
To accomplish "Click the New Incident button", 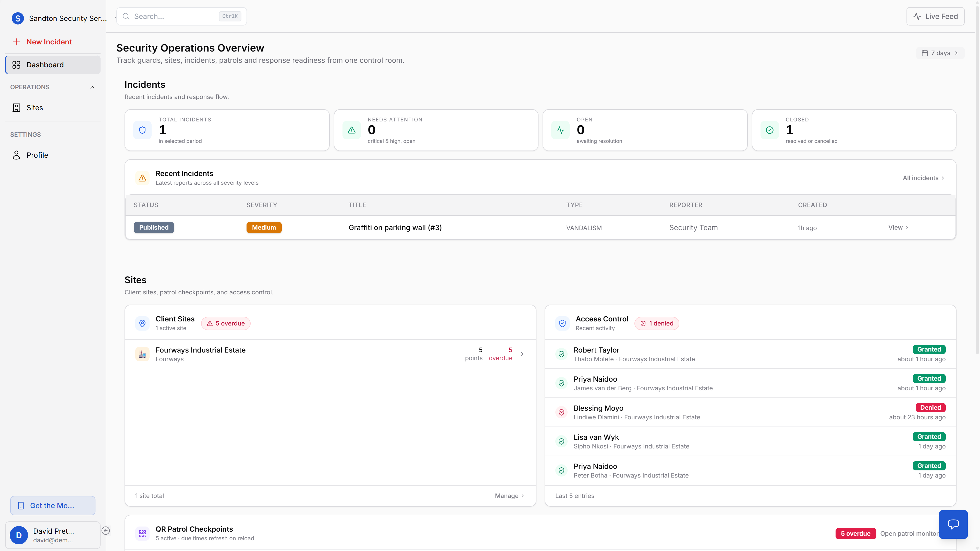I will point(49,42).
